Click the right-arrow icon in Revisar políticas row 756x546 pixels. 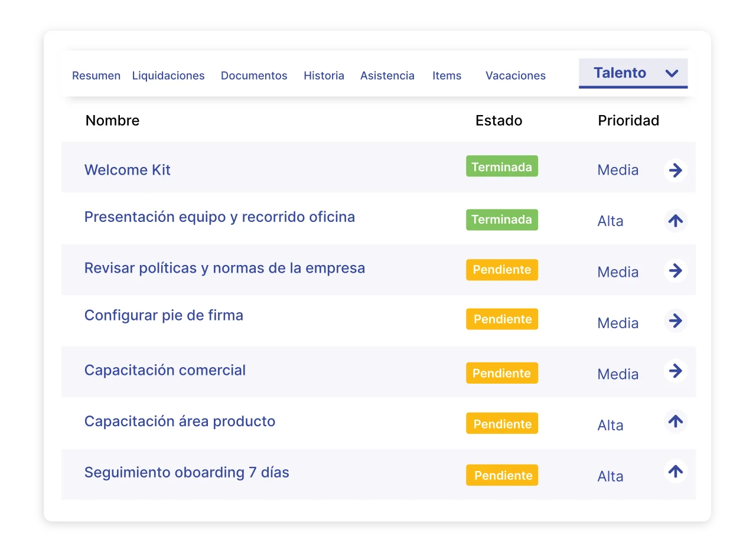click(675, 271)
